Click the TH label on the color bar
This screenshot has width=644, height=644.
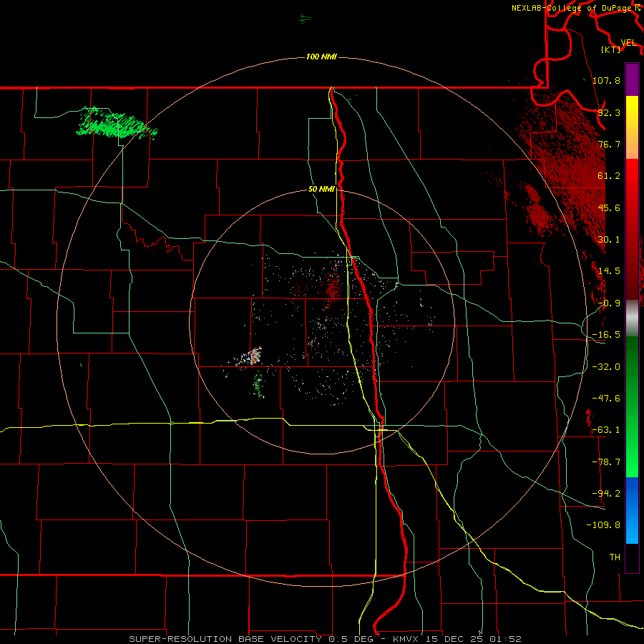(x=615, y=557)
